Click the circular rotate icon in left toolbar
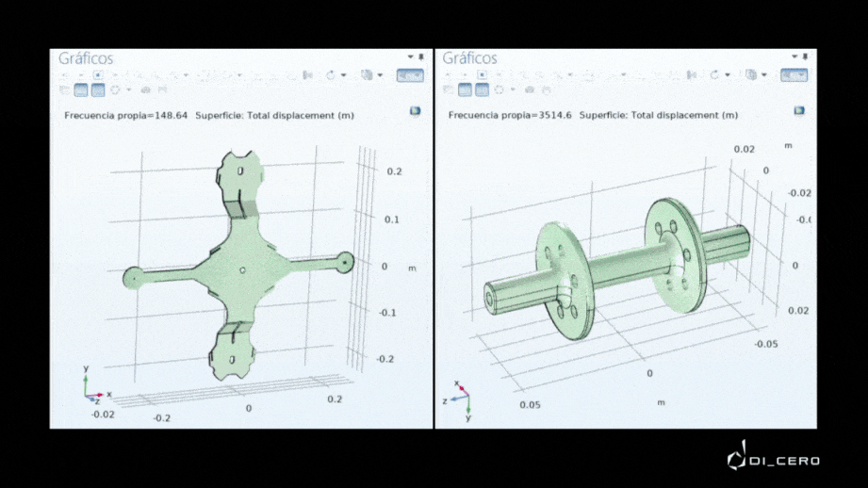The height and width of the screenshot is (488, 868). (331, 74)
